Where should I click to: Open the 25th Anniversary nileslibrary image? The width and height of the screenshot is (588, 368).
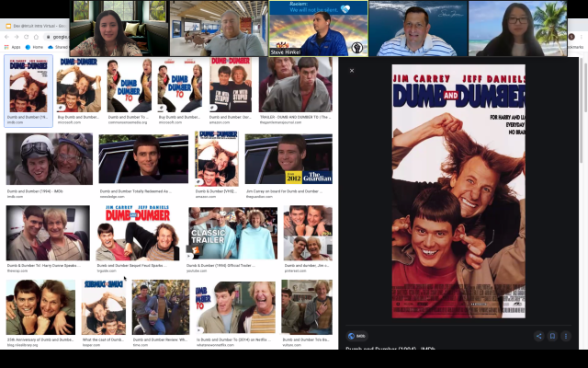coord(40,307)
